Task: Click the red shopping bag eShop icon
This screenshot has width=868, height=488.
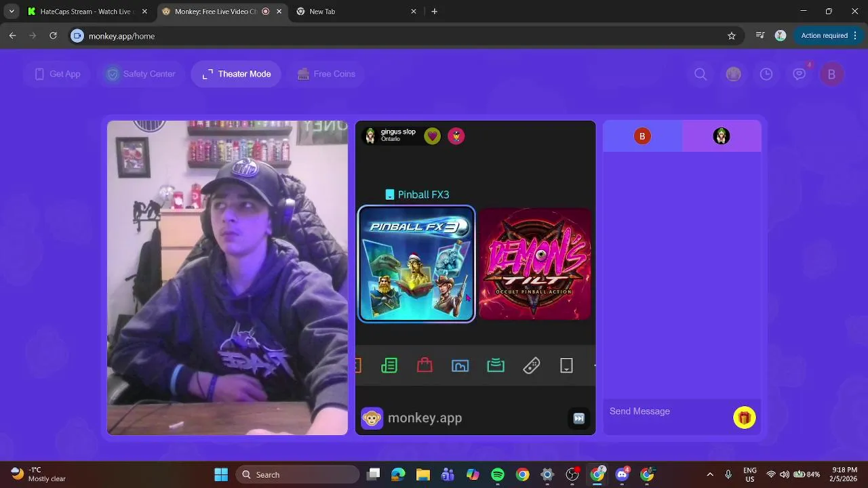Action: [x=425, y=366]
